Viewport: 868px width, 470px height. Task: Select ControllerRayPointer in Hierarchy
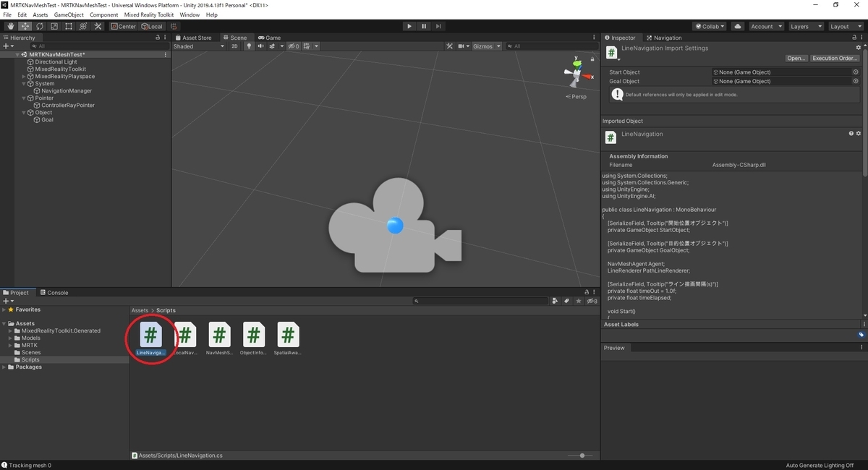click(x=68, y=106)
